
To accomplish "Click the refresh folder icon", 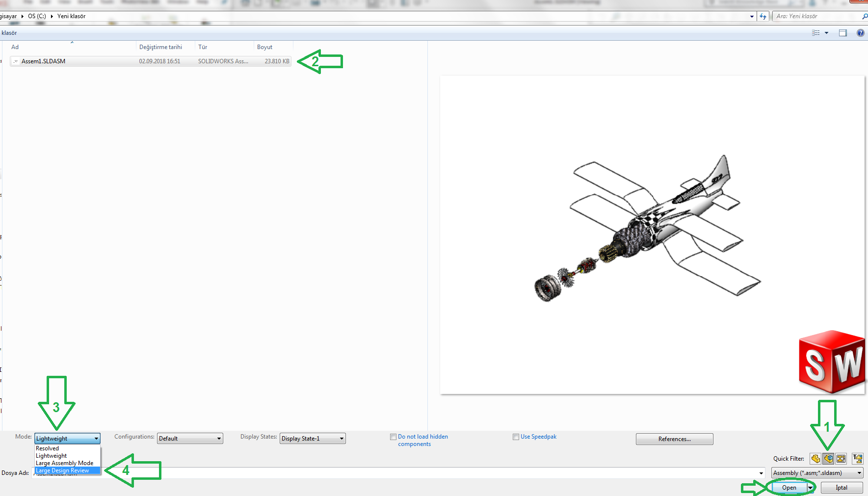I will tap(763, 16).
